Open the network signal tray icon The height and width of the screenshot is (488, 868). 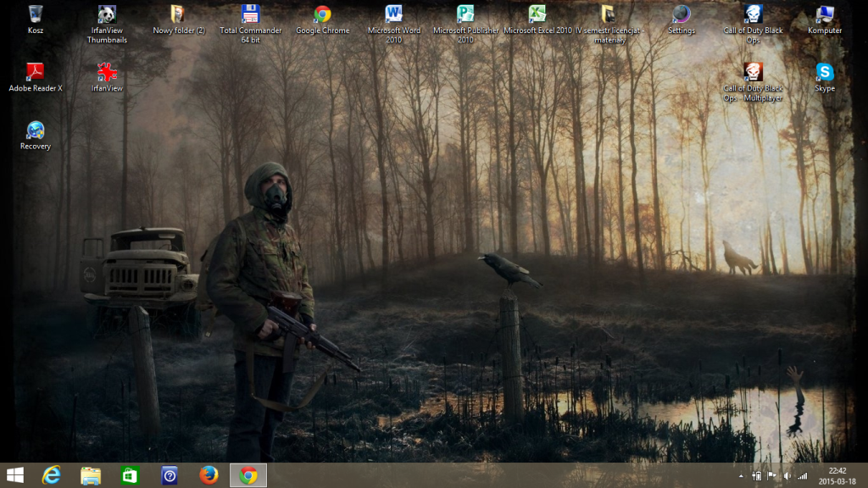(803, 476)
